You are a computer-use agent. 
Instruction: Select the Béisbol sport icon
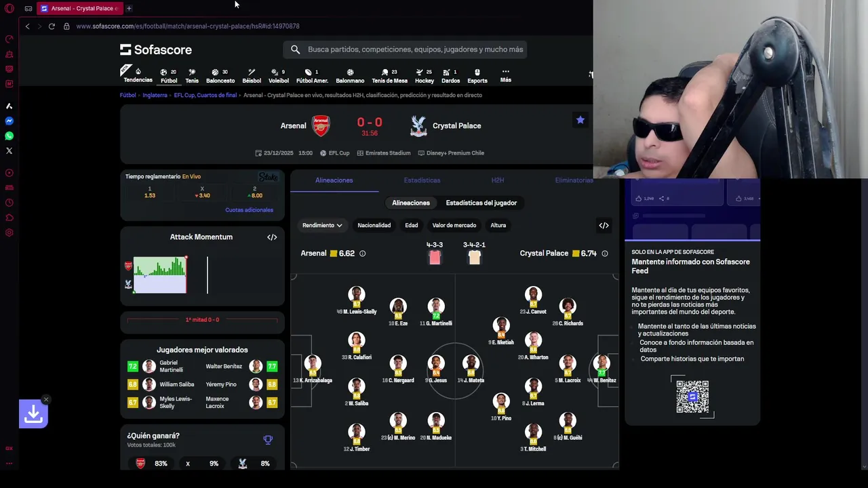[x=252, y=72]
